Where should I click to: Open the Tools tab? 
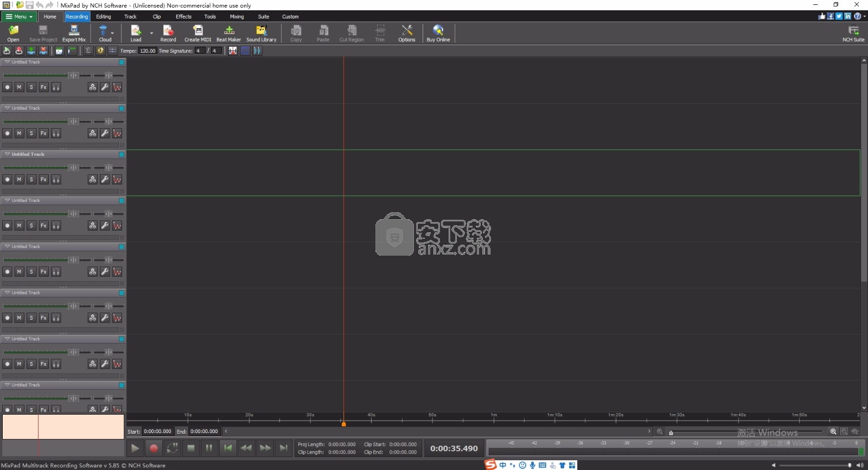point(210,16)
